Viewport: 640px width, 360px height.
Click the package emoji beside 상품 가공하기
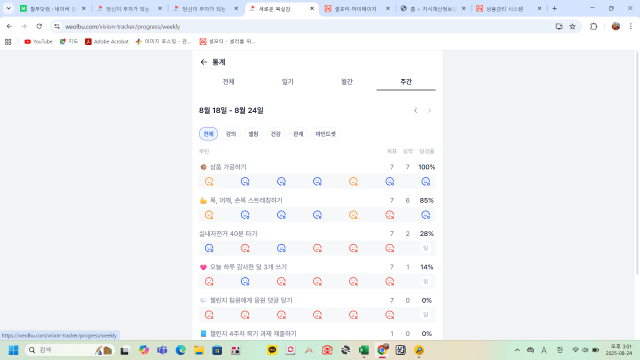(x=203, y=167)
